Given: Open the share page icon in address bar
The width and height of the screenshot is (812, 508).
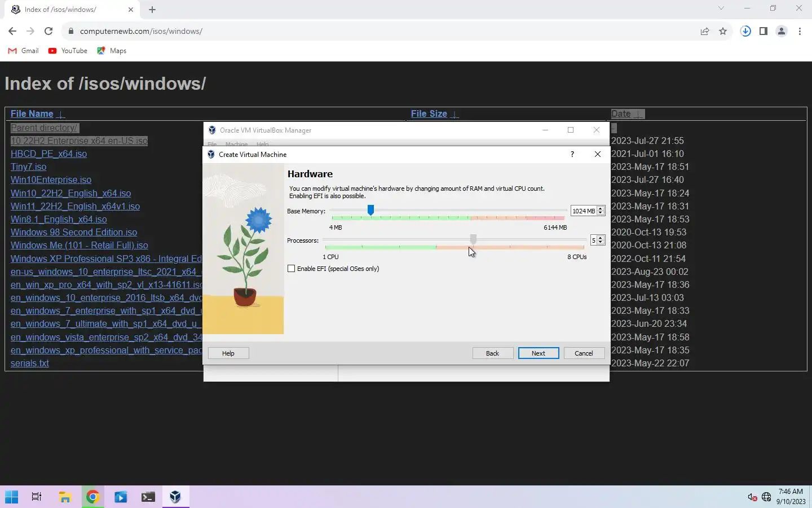Looking at the screenshot, I should click(705, 31).
